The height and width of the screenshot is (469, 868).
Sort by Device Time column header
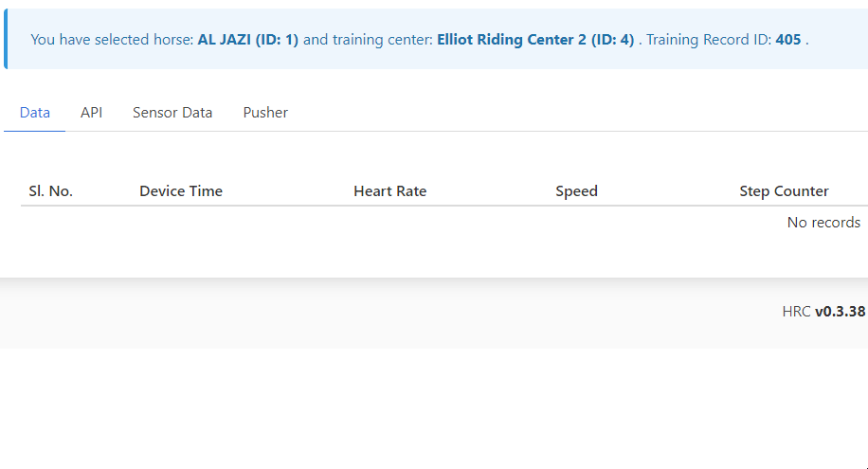(x=181, y=191)
